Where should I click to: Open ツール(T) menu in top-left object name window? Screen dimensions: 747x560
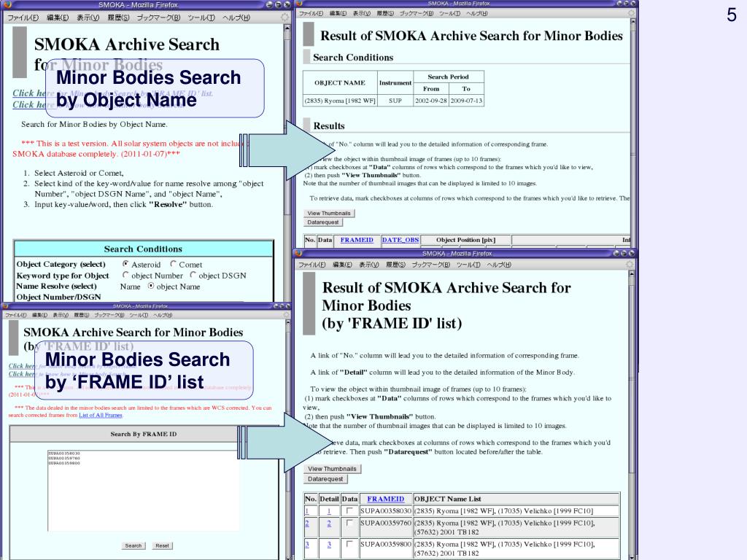(201, 17)
